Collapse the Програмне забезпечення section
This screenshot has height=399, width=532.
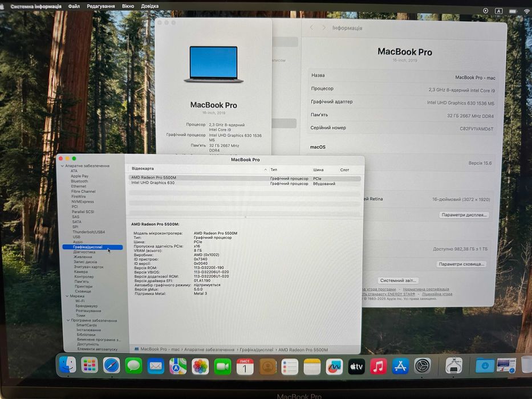pos(68,320)
